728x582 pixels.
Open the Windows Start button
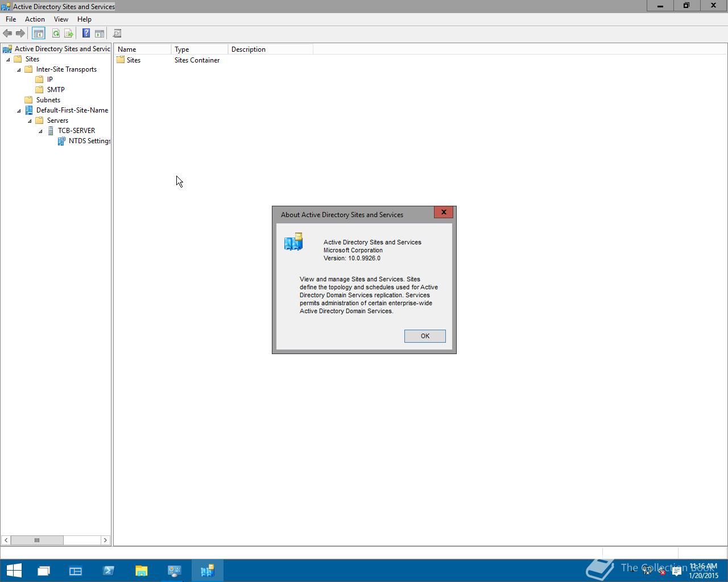click(x=14, y=570)
